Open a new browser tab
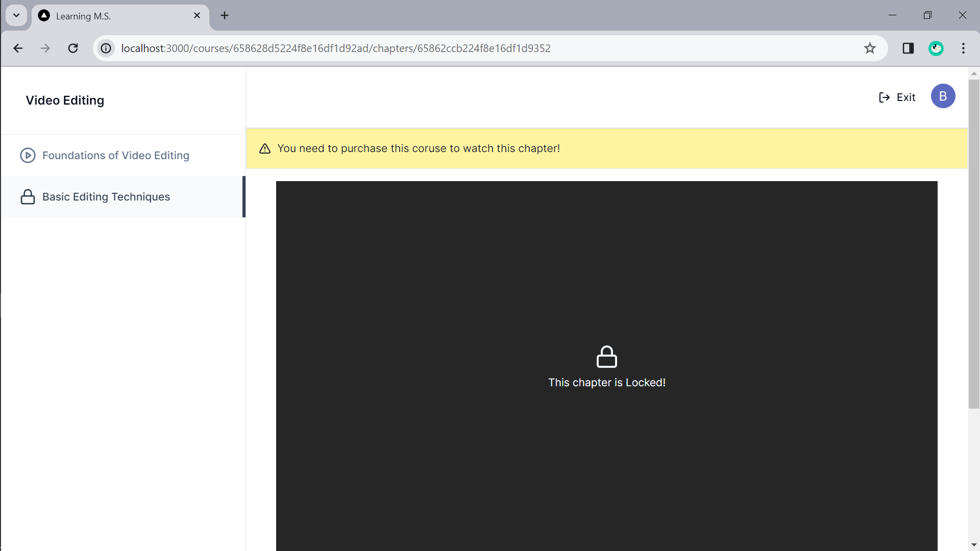The height and width of the screenshot is (551, 980). click(225, 15)
